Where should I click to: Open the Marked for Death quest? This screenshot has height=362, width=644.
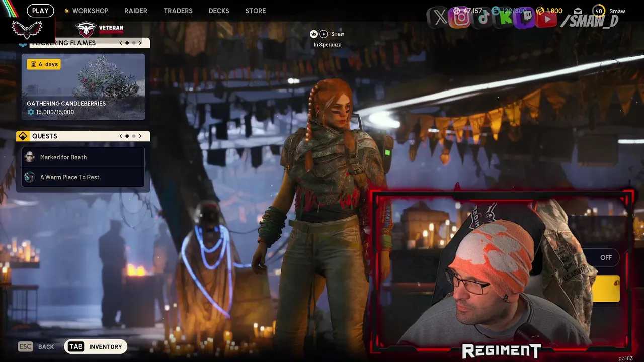(83, 157)
